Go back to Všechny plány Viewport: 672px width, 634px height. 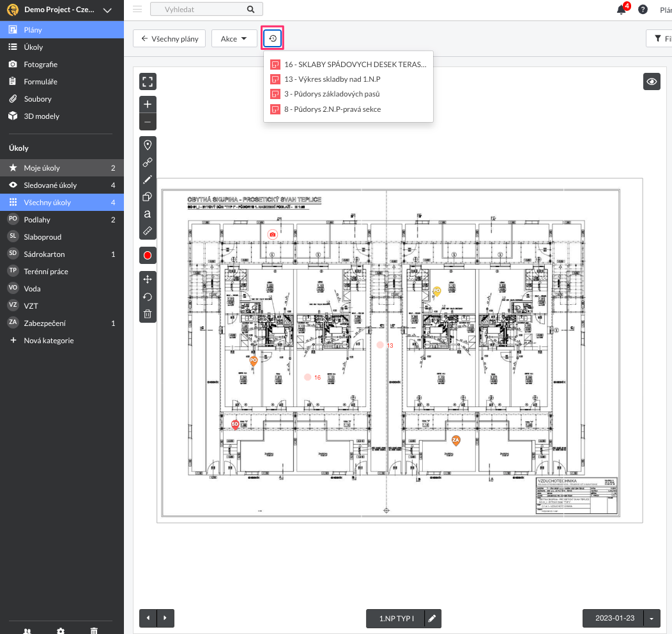tap(169, 39)
